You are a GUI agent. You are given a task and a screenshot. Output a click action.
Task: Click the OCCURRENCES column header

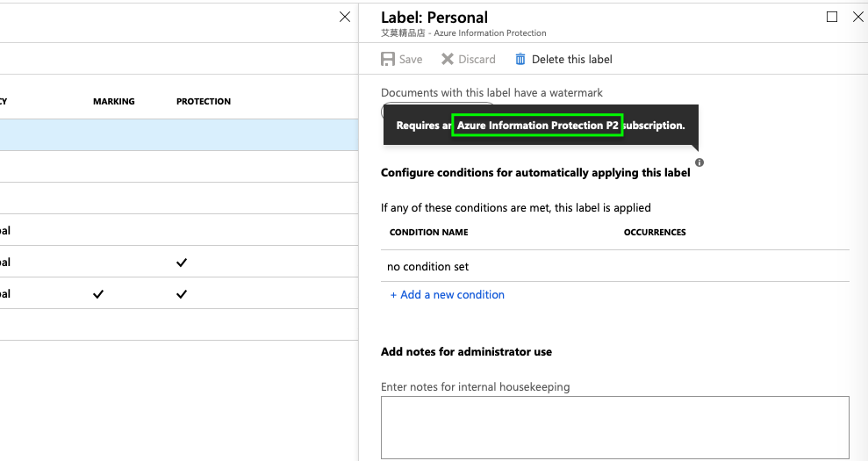(x=655, y=233)
